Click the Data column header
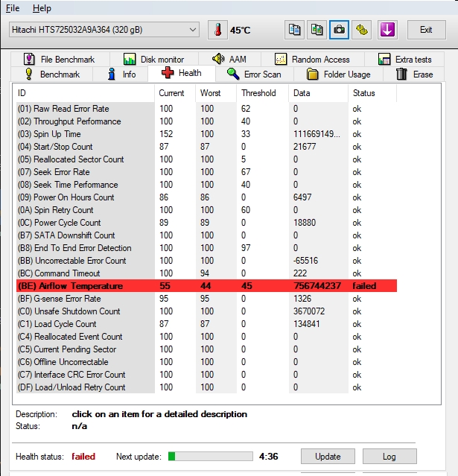Image resolution: width=458 pixels, height=476 pixels. coord(319,93)
